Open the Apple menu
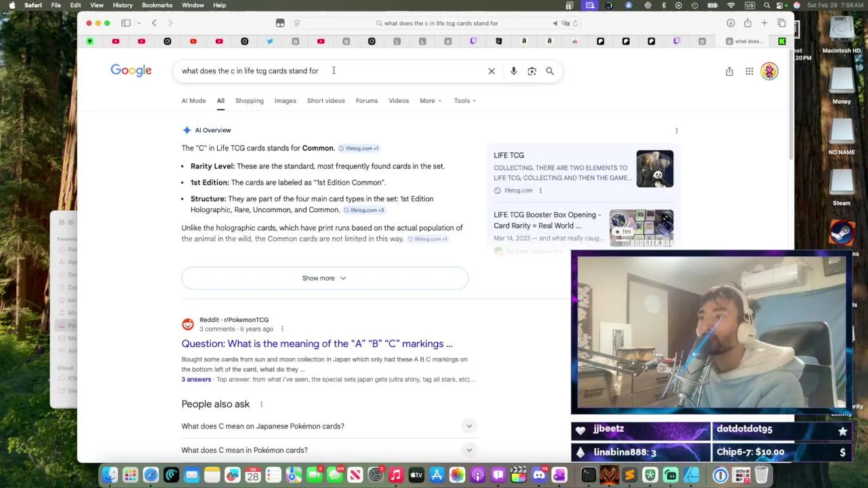This screenshot has width=868, height=488. pos(12,5)
